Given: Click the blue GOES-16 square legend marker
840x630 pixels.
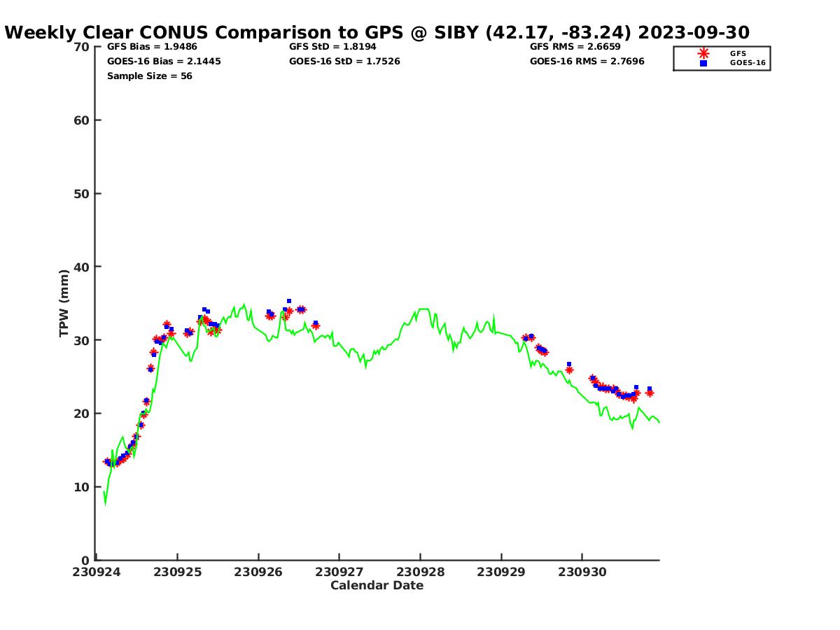Looking at the screenshot, I should pos(703,63).
